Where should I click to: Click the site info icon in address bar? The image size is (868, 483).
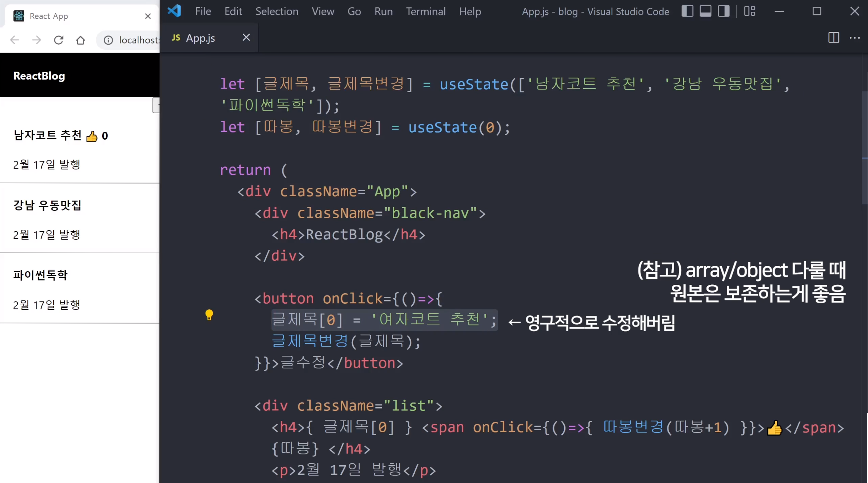click(x=108, y=40)
